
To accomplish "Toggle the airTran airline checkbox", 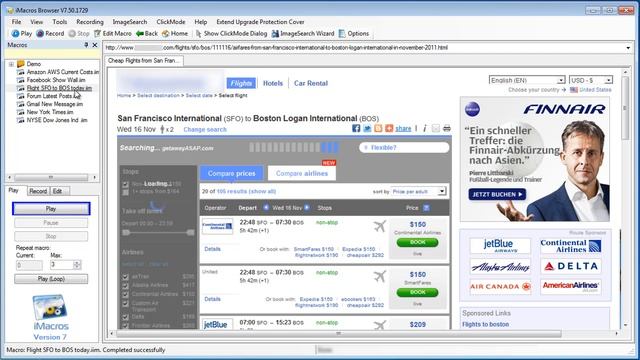I will click(x=126, y=277).
